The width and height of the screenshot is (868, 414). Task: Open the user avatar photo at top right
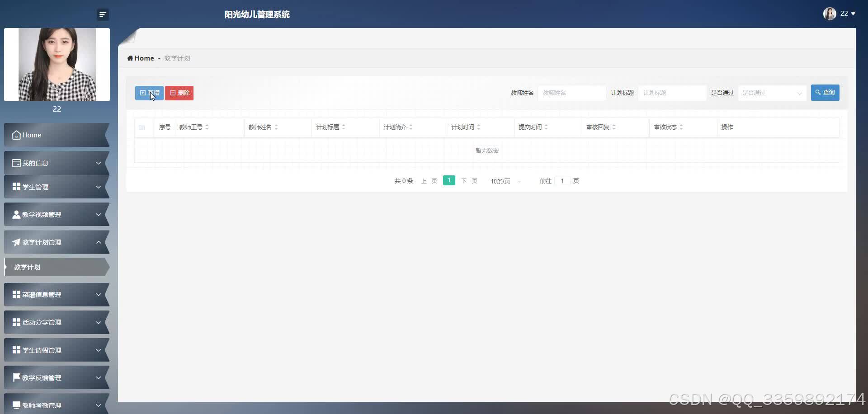coord(830,14)
